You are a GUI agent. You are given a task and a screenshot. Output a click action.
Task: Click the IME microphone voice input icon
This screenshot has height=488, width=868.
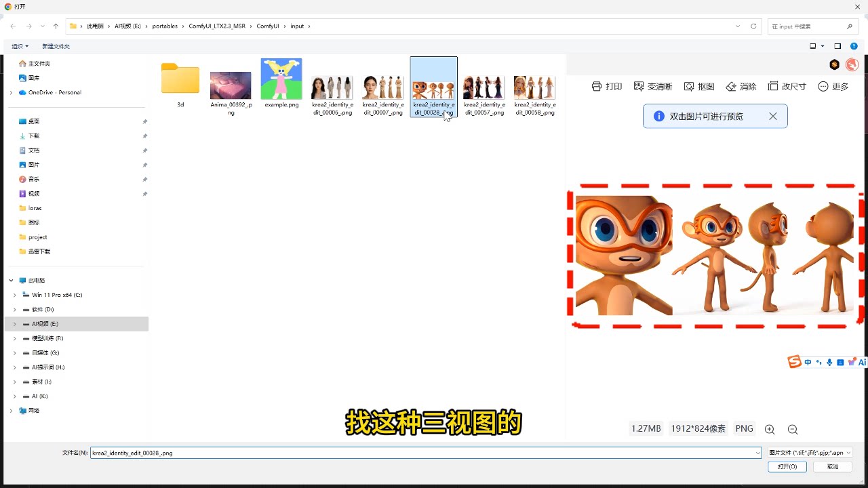coord(829,363)
